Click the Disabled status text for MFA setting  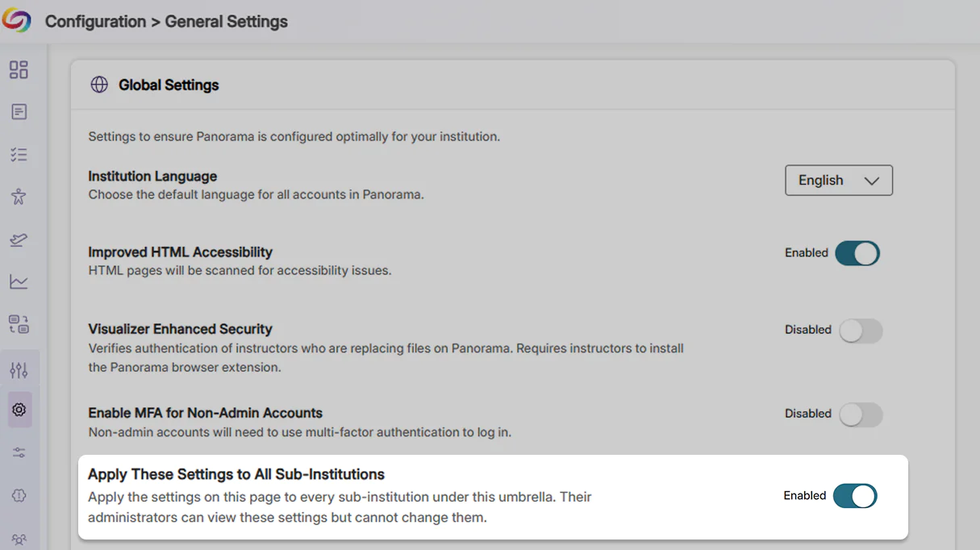(808, 413)
